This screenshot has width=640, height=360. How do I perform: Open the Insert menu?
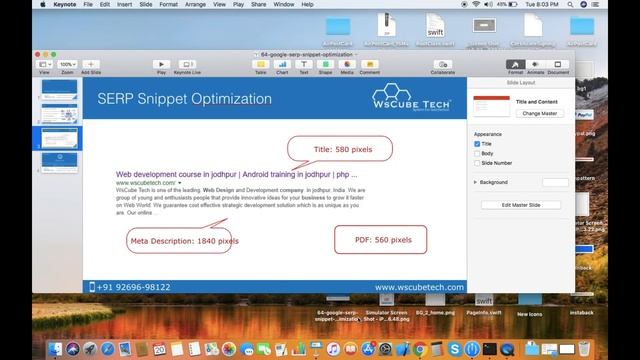(124, 4)
